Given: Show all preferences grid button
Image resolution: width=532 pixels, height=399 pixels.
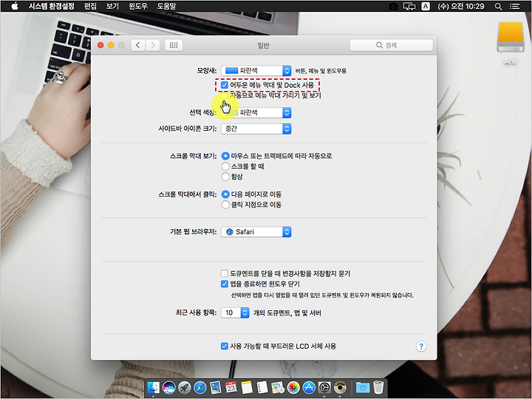Looking at the screenshot, I should (174, 45).
